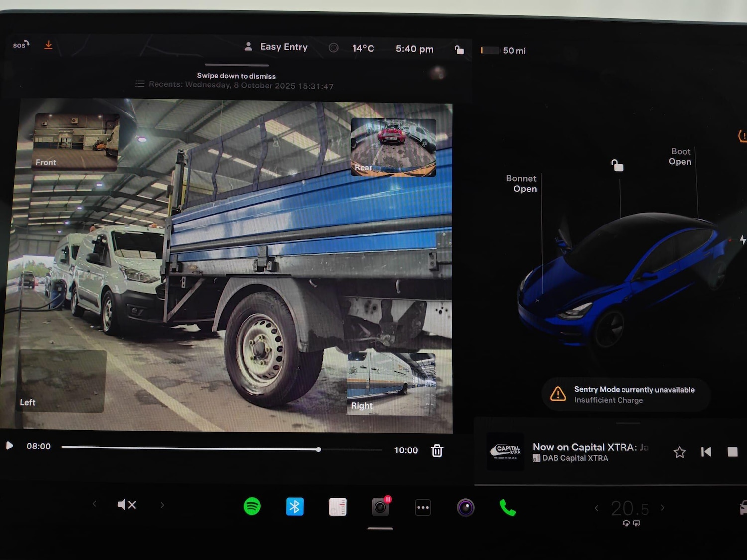Switch to the Rear camera thumbnail
The width and height of the screenshot is (747, 560).
(393, 147)
